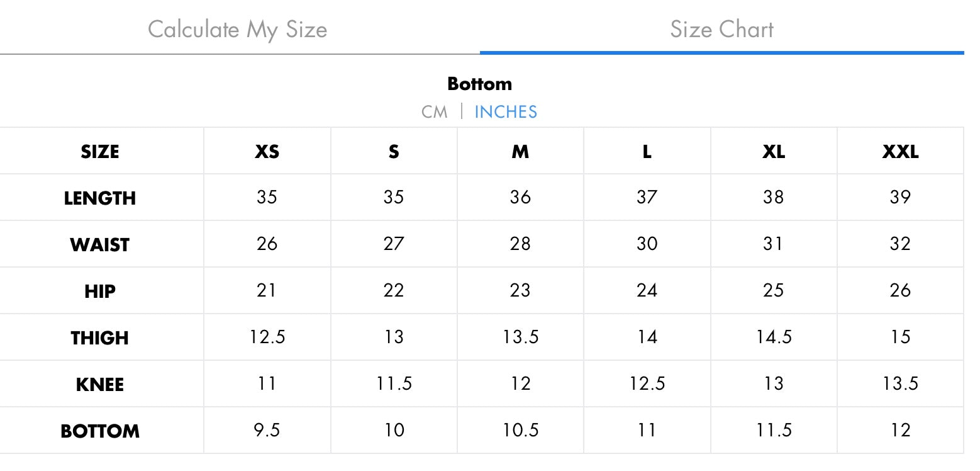Click the Bottom heading above the table

[479, 84]
